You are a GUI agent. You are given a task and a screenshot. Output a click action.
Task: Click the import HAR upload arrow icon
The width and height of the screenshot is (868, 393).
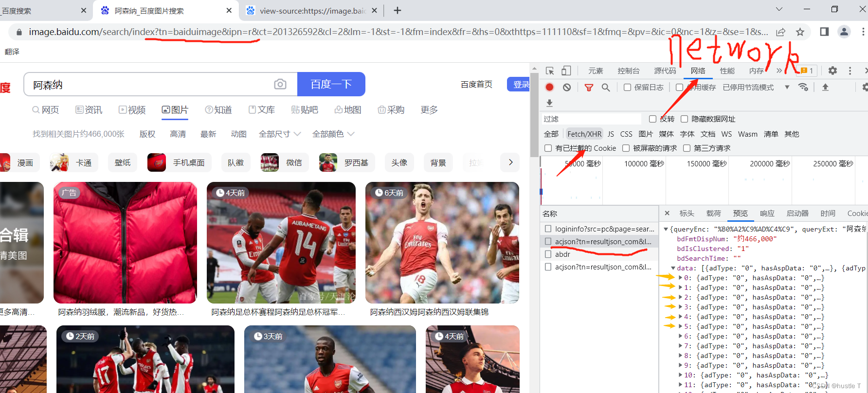point(825,88)
